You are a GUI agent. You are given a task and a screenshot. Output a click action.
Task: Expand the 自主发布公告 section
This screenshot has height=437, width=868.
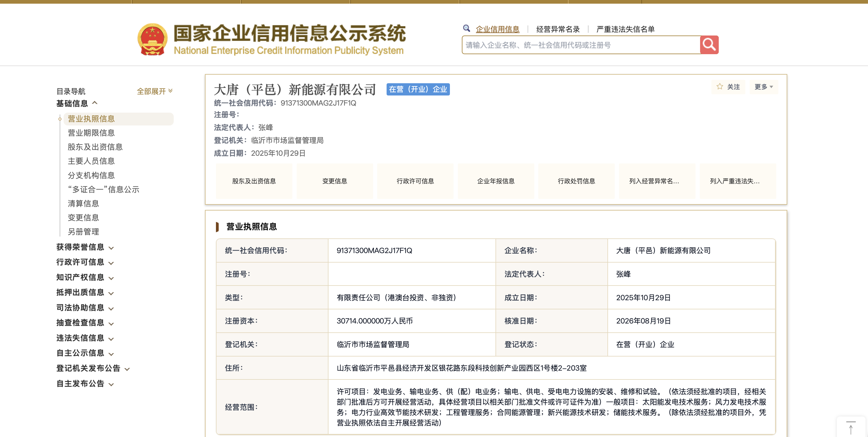[x=85, y=384]
